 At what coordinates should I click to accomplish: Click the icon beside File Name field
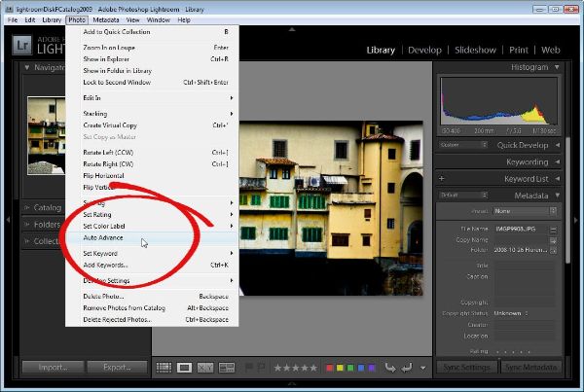[x=554, y=230]
